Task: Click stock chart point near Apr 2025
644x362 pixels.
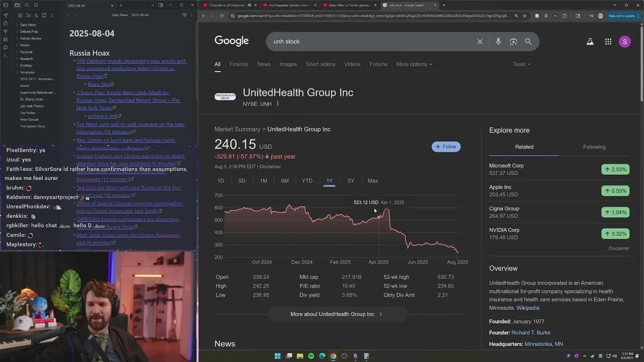Action: pos(378,217)
